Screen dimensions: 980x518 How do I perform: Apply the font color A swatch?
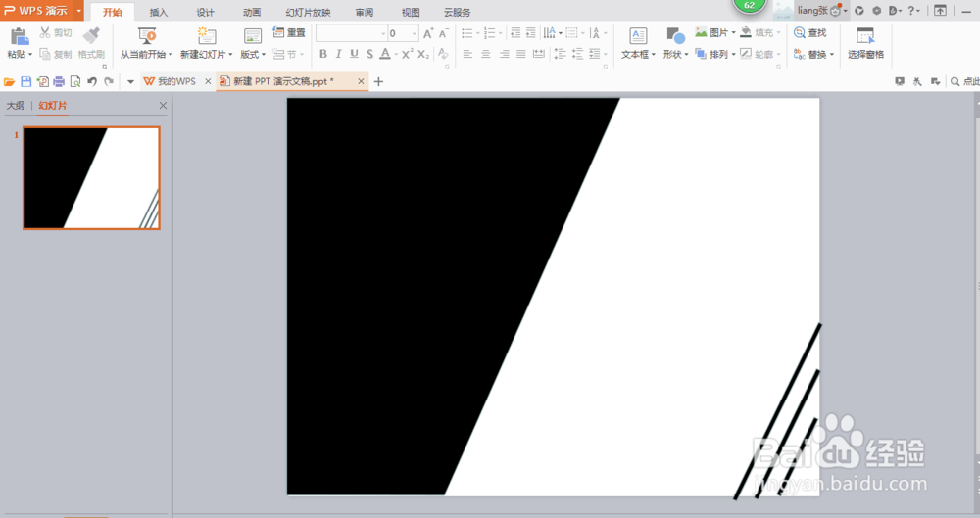tap(385, 55)
